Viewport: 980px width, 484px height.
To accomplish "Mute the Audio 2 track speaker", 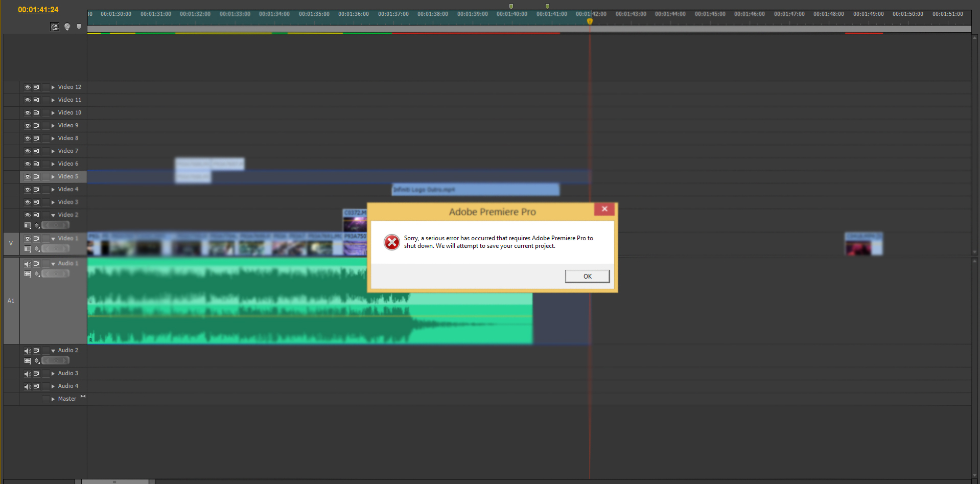I will pos(28,351).
